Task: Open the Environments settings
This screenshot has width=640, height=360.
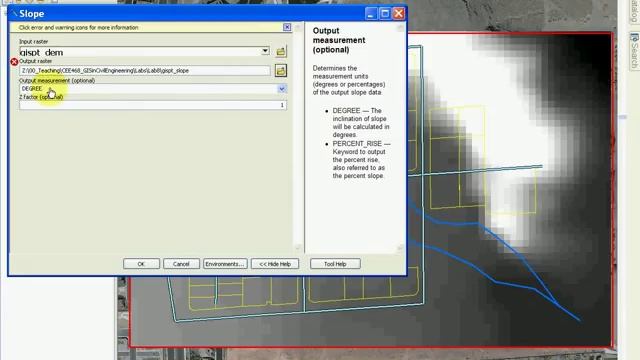Action: click(225, 264)
